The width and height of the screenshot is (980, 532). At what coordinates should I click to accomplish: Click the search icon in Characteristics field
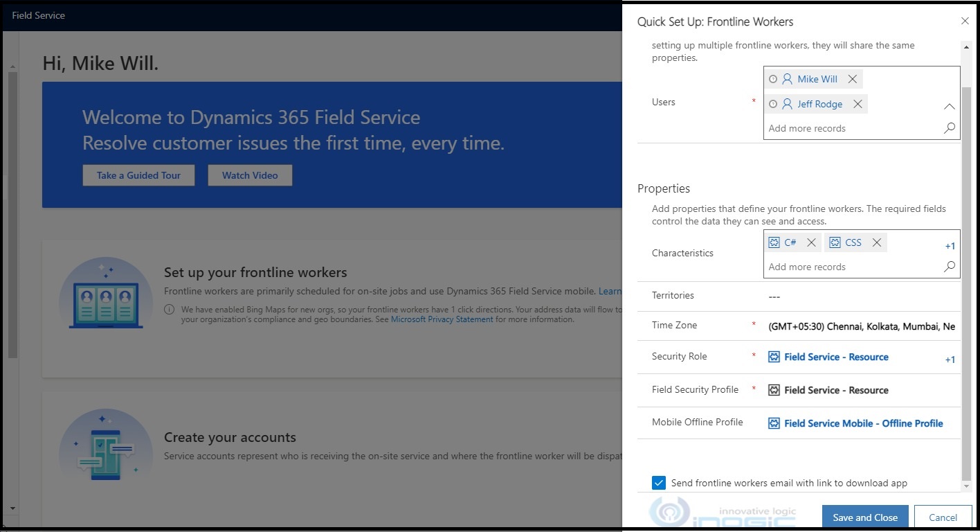950,267
